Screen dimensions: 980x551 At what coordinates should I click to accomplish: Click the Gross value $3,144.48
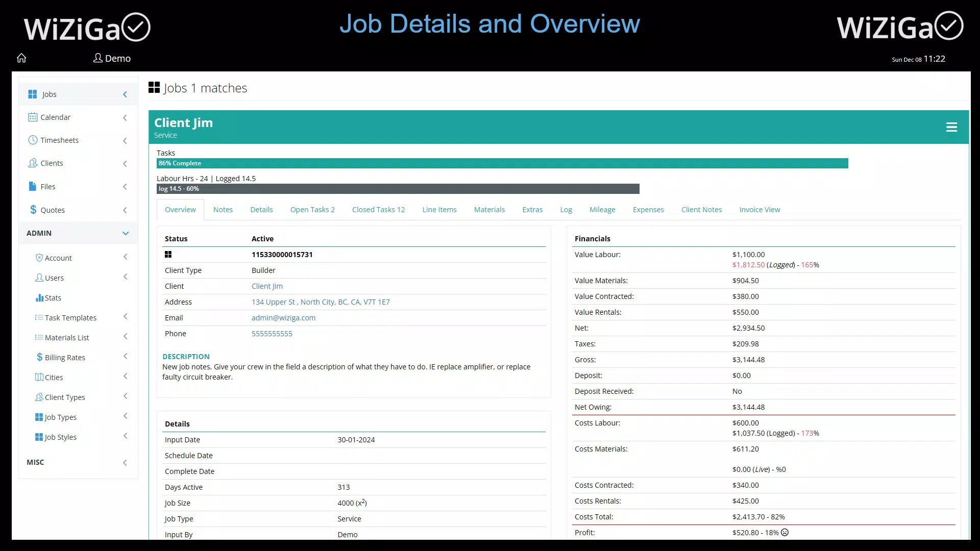click(748, 360)
